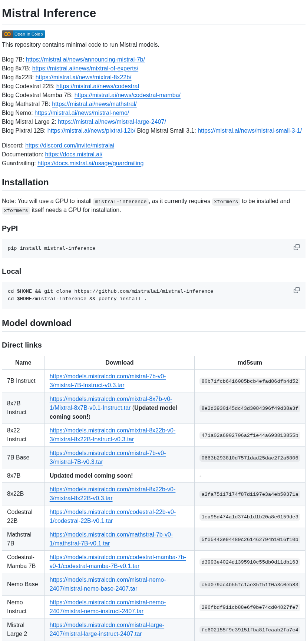Screen dimensions: 307x644
Task: Join the Discord invite link
Action: pos(70,145)
